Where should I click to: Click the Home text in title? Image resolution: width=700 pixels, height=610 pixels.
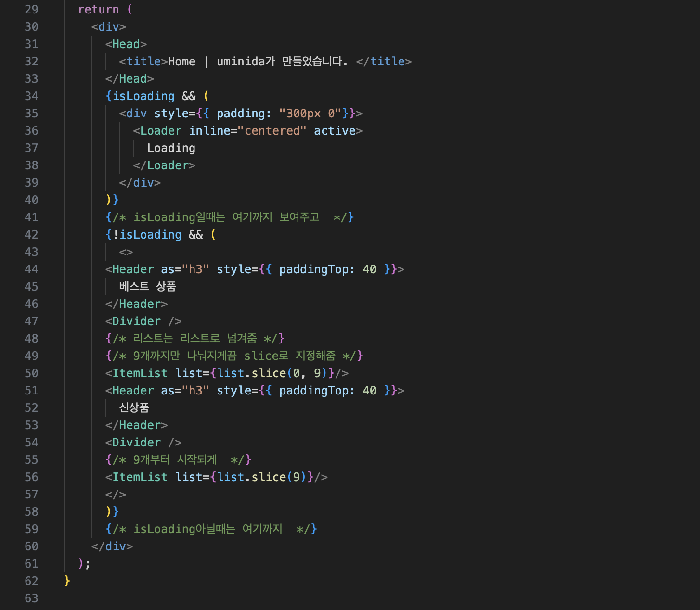(181, 62)
